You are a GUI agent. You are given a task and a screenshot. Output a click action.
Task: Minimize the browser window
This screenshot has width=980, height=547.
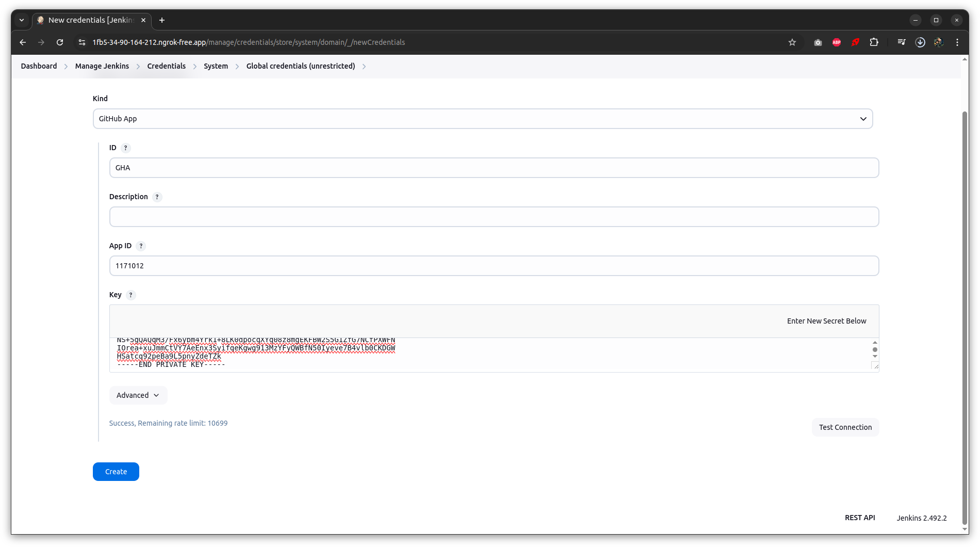[916, 20]
